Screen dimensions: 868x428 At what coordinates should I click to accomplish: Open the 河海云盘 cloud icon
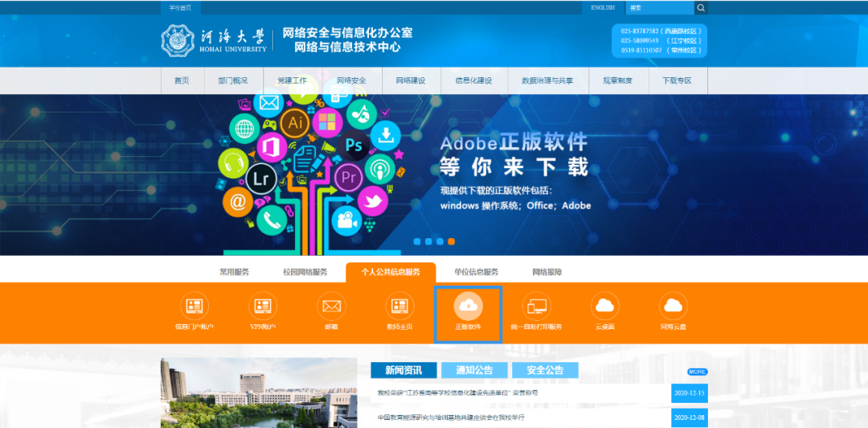(x=674, y=306)
